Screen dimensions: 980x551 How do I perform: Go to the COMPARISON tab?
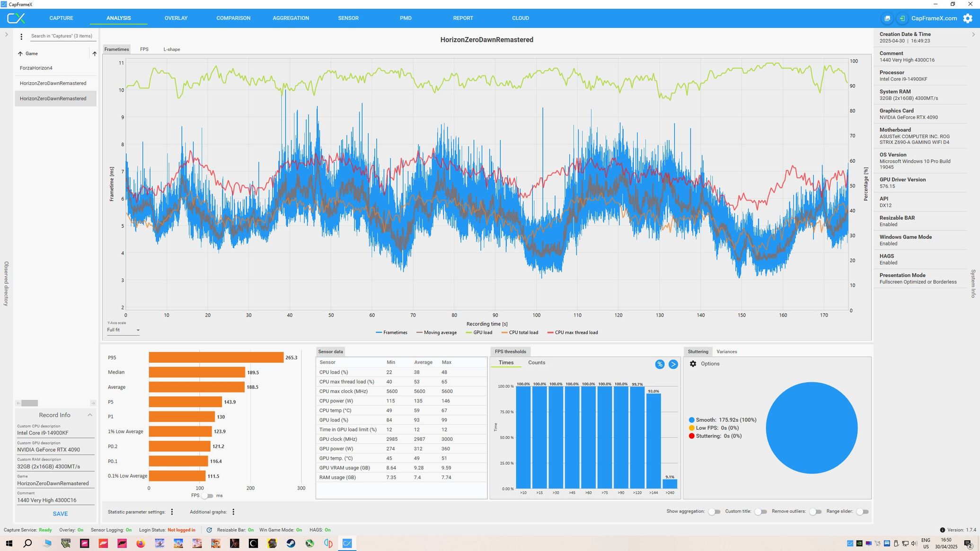pos(233,18)
